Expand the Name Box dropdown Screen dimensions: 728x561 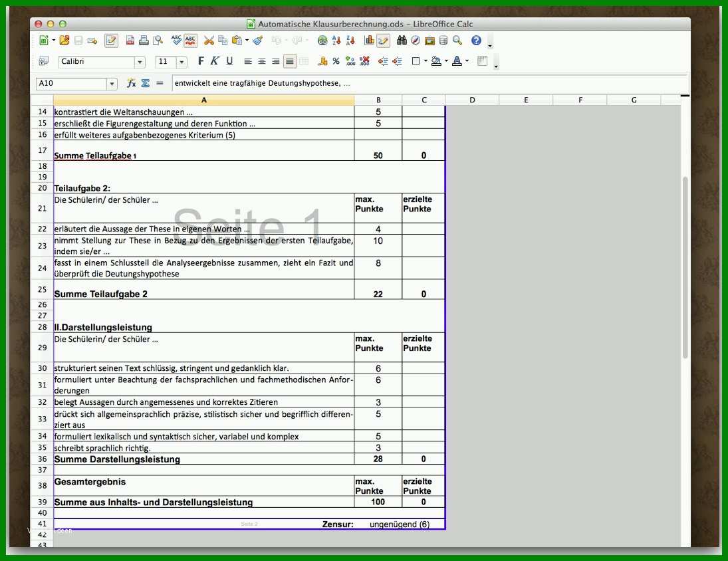point(112,84)
